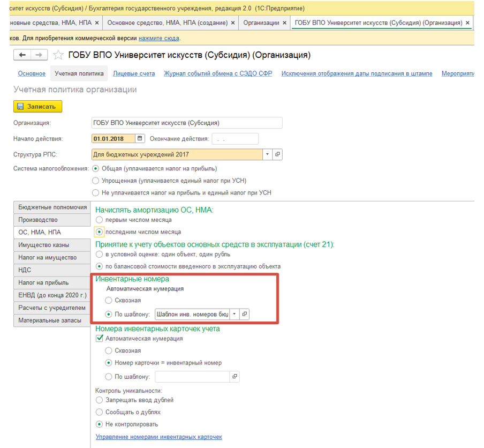Open Имущество казны side tab
The width and height of the screenshot is (484, 448).
tap(52, 245)
